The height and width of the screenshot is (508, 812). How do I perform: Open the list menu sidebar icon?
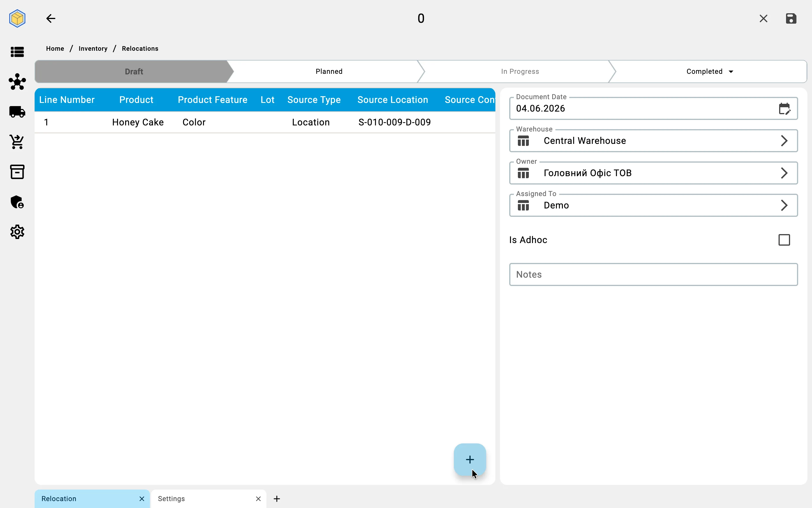pyautogui.click(x=17, y=52)
